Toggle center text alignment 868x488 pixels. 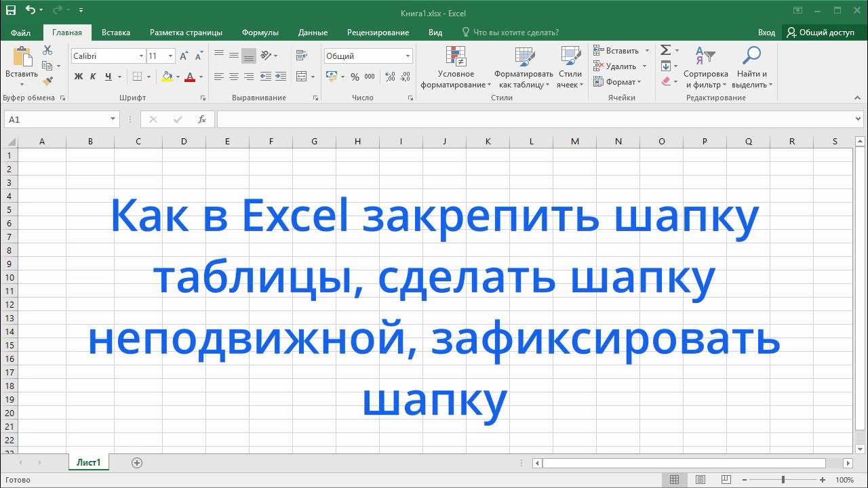coord(234,77)
